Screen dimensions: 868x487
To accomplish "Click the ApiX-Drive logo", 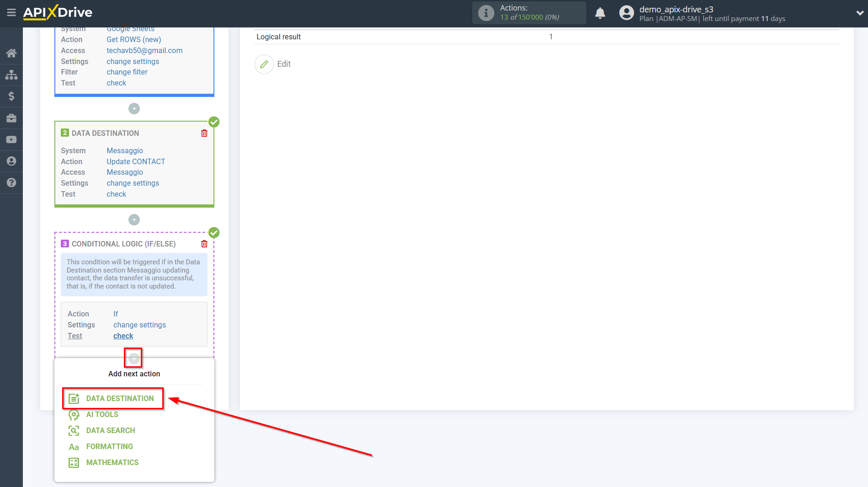I will tap(58, 12).
